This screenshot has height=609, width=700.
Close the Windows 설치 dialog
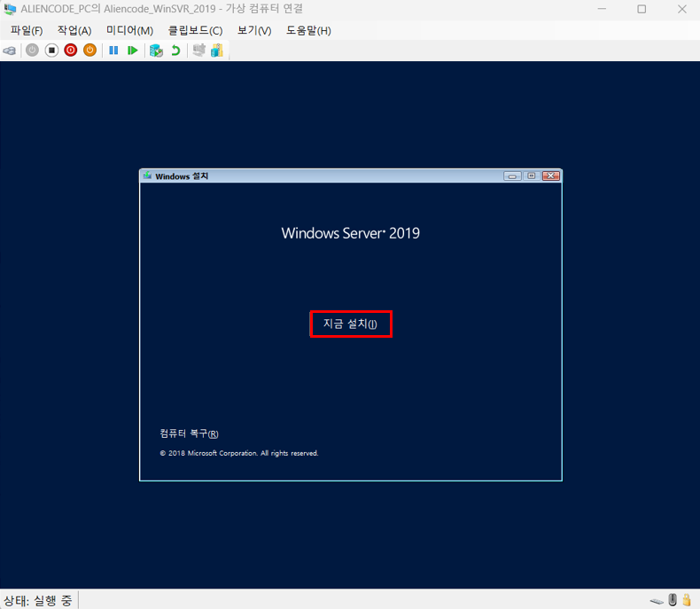click(551, 176)
